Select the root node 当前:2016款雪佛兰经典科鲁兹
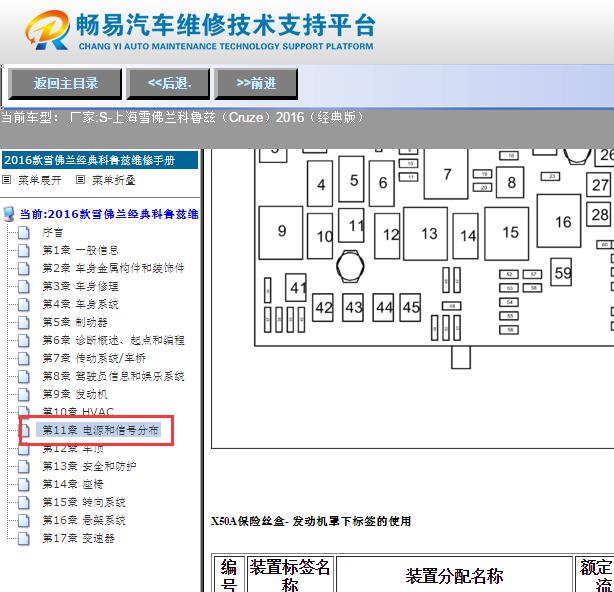This screenshot has width=614, height=592. click(109, 214)
